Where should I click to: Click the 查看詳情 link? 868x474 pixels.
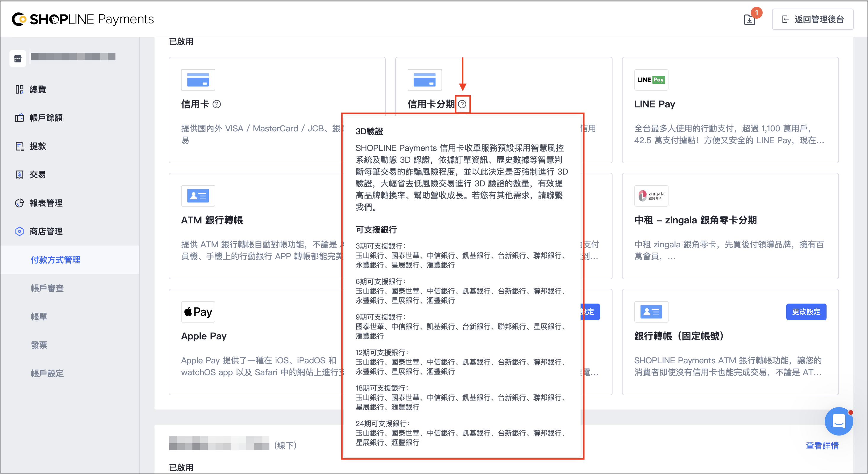[x=822, y=445]
